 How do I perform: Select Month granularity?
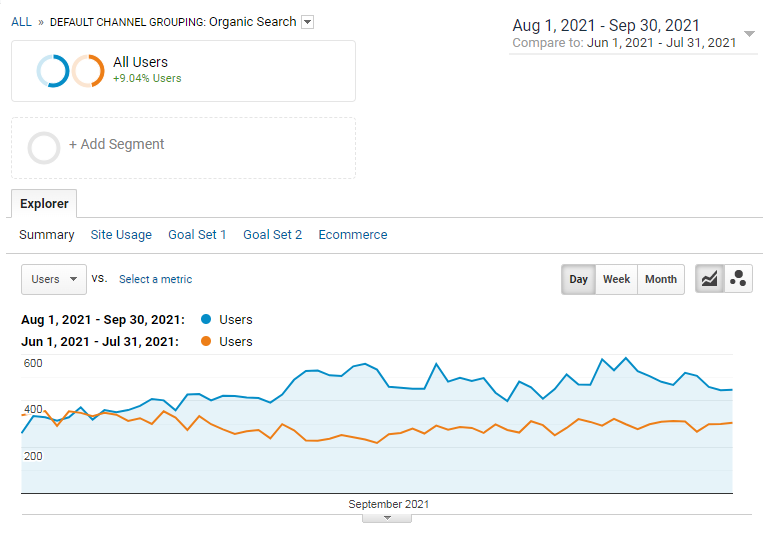click(x=661, y=279)
